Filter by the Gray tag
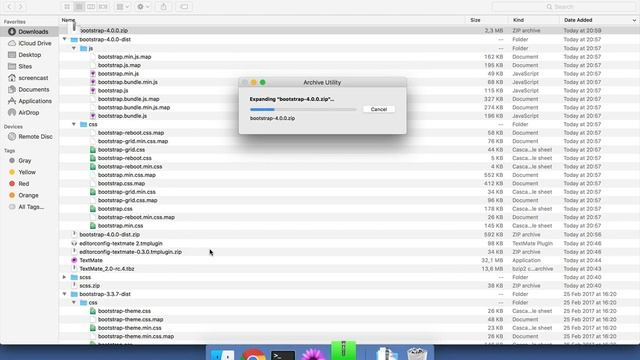This screenshot has width=640, height=360. 20,160
